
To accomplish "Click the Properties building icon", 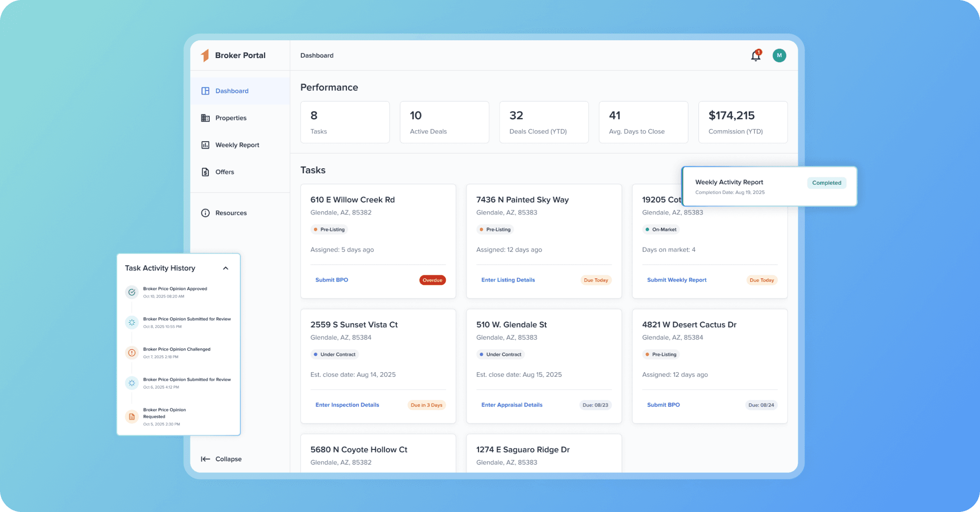I will tap(205, 118).
